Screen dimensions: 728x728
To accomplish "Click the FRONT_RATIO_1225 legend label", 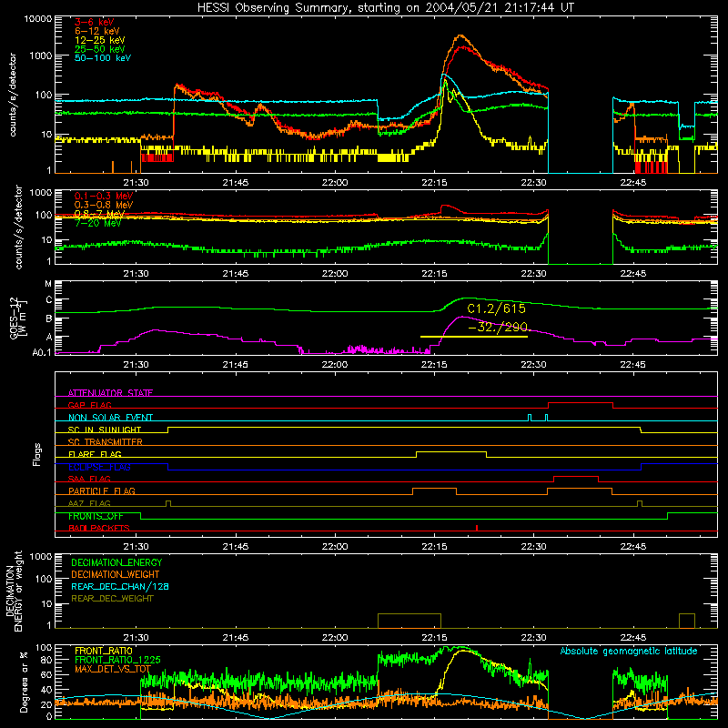I will click(x=117, y=660).
